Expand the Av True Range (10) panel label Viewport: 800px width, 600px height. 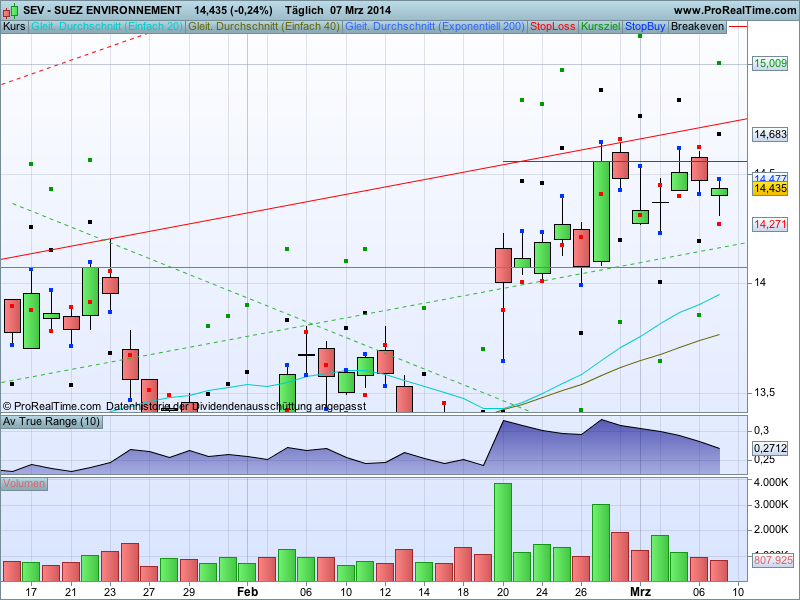click(x=52, y=422)
